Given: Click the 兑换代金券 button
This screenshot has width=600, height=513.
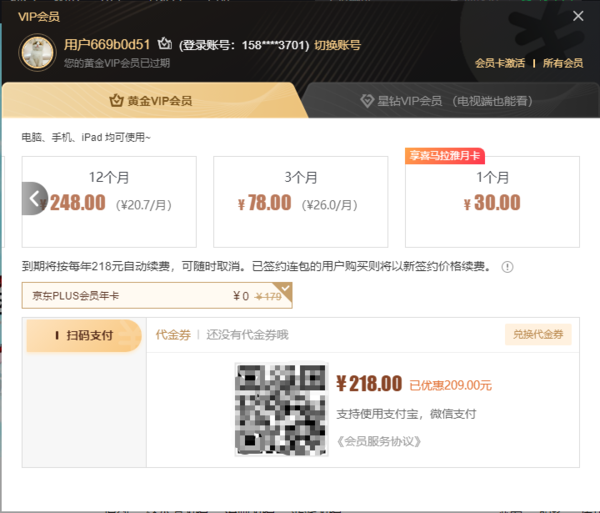Looking at the screenshot, I should click(538, 335).
